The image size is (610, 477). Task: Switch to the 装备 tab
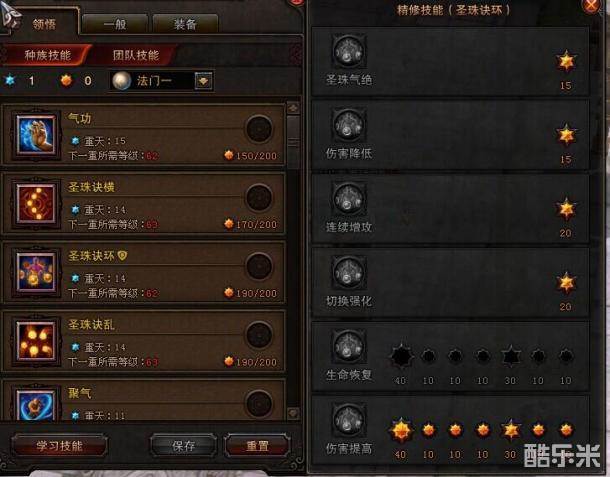pos(185,25)
